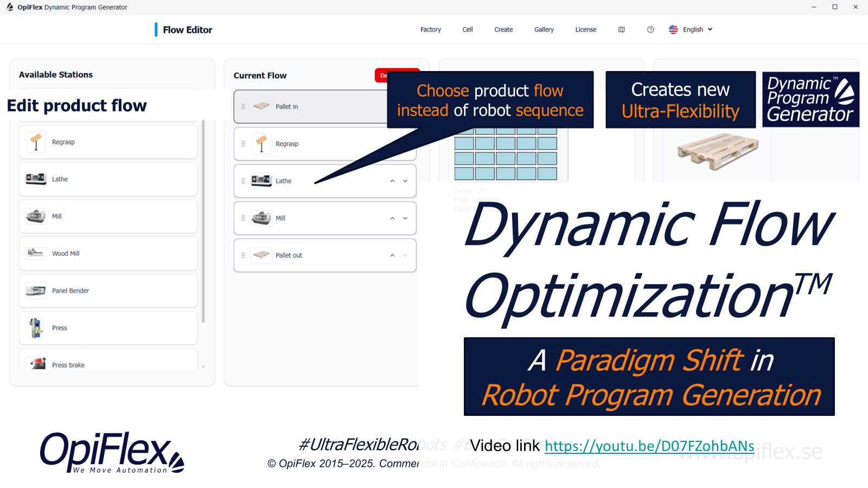Image resolution: width=868 pixels, height=488 pixels.
Task: Click the Available Stations heading
Action: [56, 75]
